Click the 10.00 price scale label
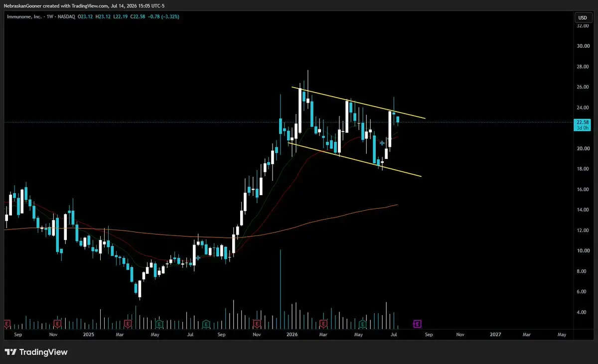The width and height of the screenshot is (598, 364). pos(583,250)
